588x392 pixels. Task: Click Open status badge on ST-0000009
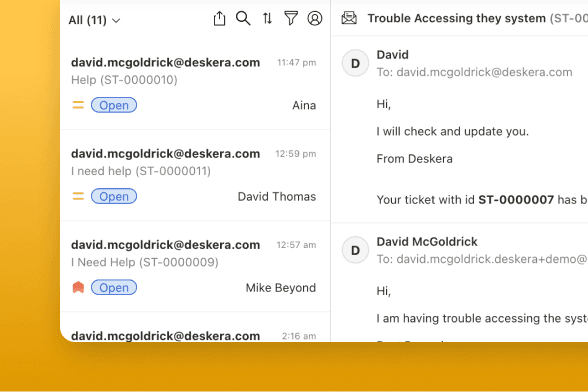pyautogui.click(x=114, y=287)
